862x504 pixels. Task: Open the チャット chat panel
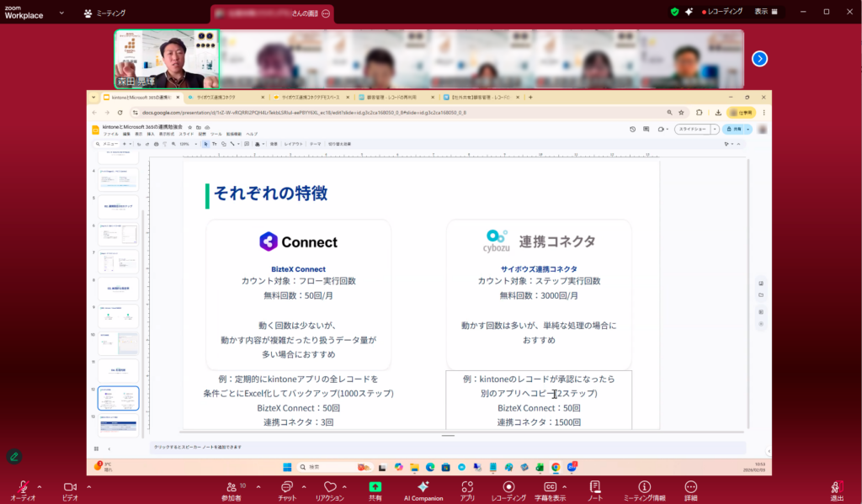286,487
